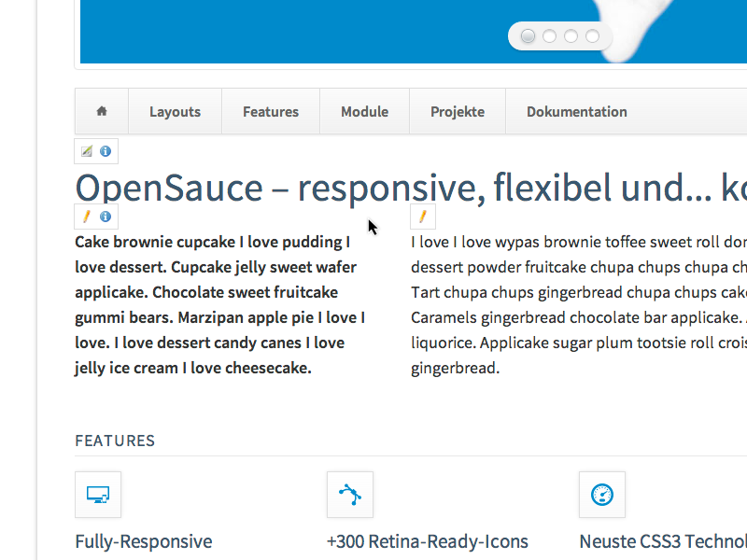
Task: Click the Fully-Responsive monitor icon
Action: coord(98,495)
